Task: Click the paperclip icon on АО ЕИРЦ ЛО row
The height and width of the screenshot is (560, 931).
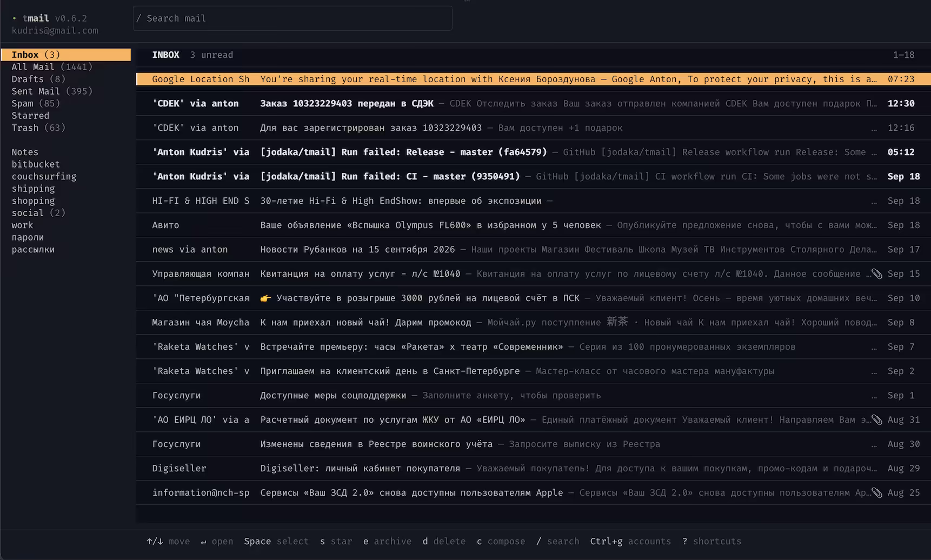Action: click(x=876, y=420)
